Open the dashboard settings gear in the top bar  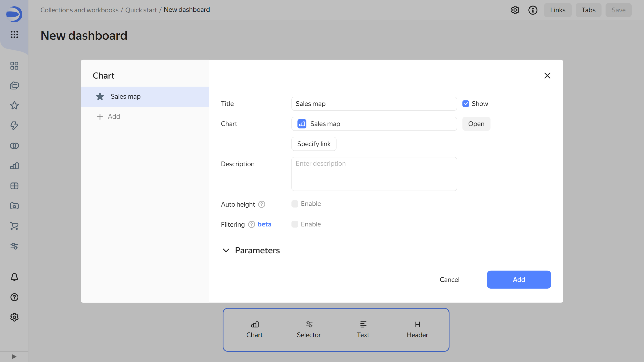pos(515,10)
